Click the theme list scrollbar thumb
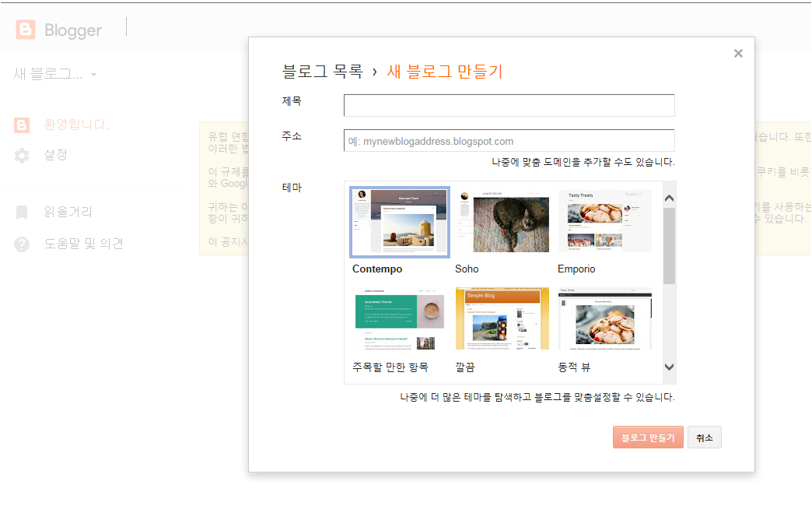This screenshot has height=513, width=812. pyautogui.click(x=669, y=246)
